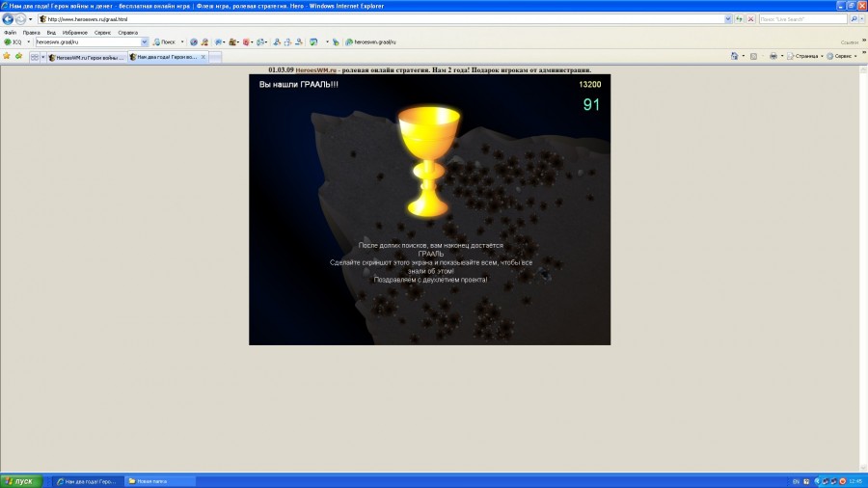Click the Live Search magnifier icon
The width and height of the screenshot is (868, 488).
[854, 19]
